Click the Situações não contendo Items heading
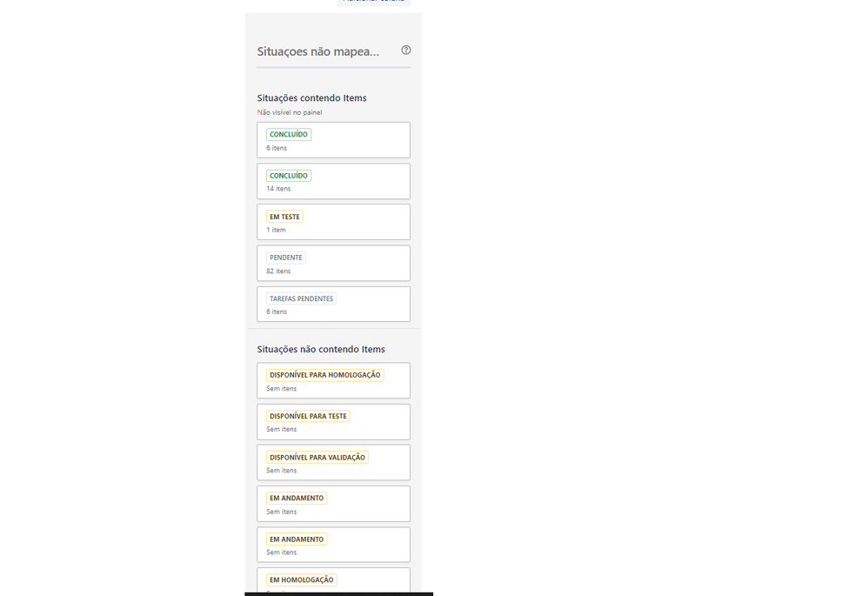This screenshot has width=868, height=596. 321,350
